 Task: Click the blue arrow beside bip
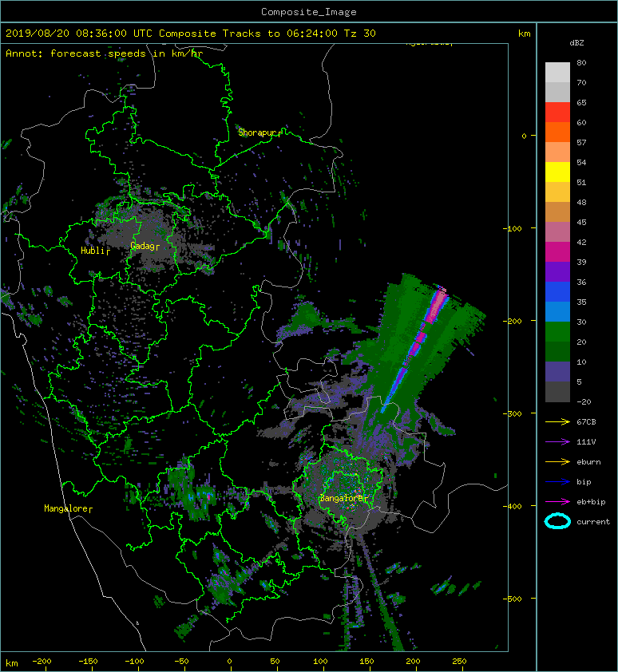557,482
